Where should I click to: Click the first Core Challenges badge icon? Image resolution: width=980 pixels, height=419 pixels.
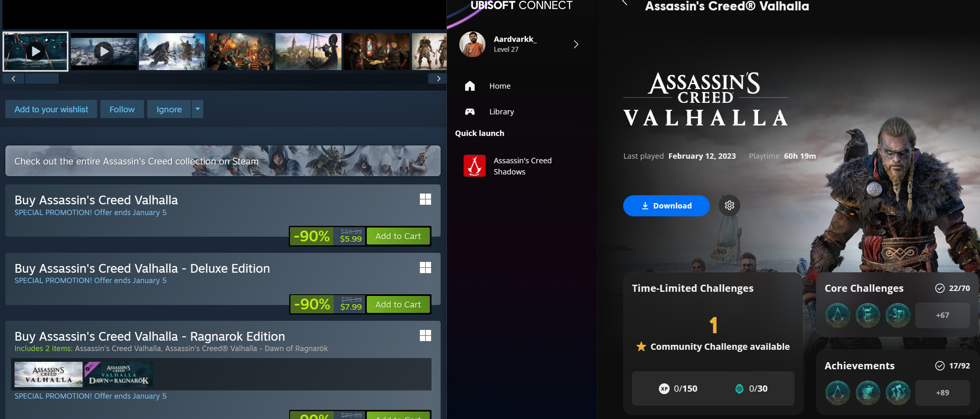(837, 315)
